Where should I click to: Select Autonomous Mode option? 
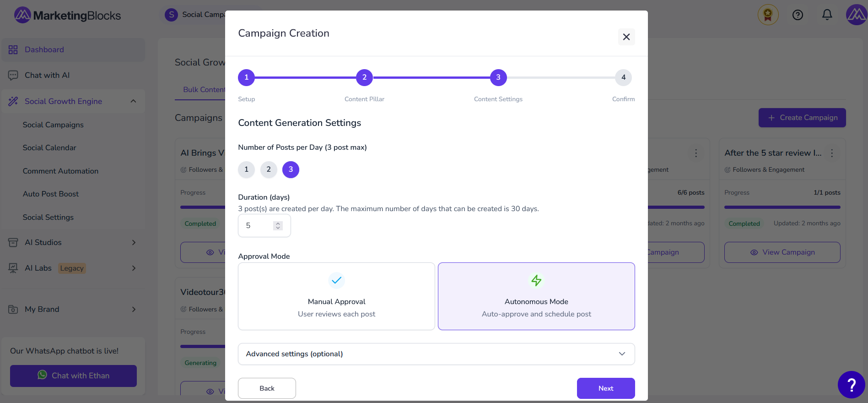click(x=536, y=296)
